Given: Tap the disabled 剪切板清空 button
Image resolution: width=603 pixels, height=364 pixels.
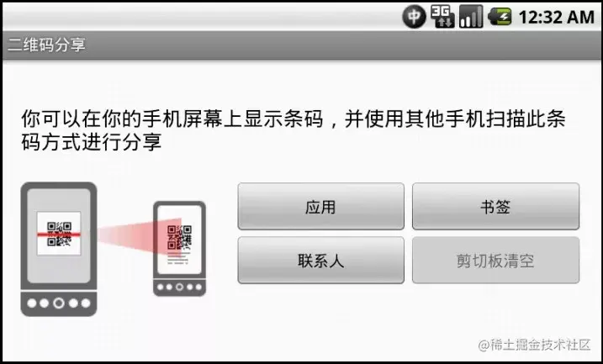Looking at the screenshot, I should click(x=495, y=261).
